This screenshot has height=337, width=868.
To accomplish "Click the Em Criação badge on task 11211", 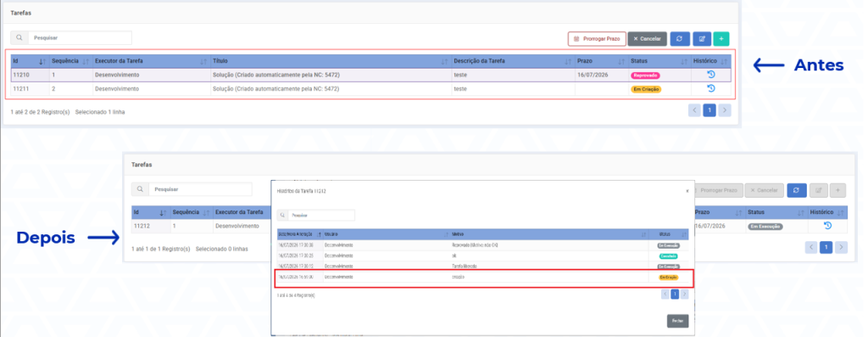I will (646, 89).
